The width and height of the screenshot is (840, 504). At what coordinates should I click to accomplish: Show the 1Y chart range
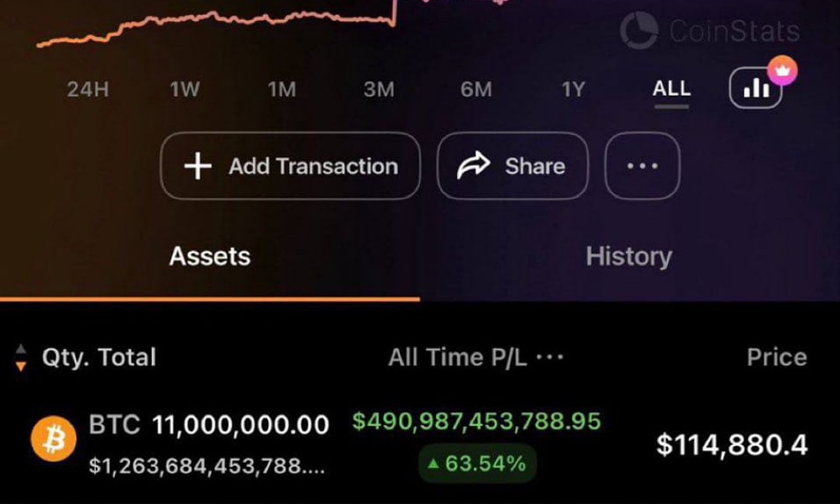point(573,89)
